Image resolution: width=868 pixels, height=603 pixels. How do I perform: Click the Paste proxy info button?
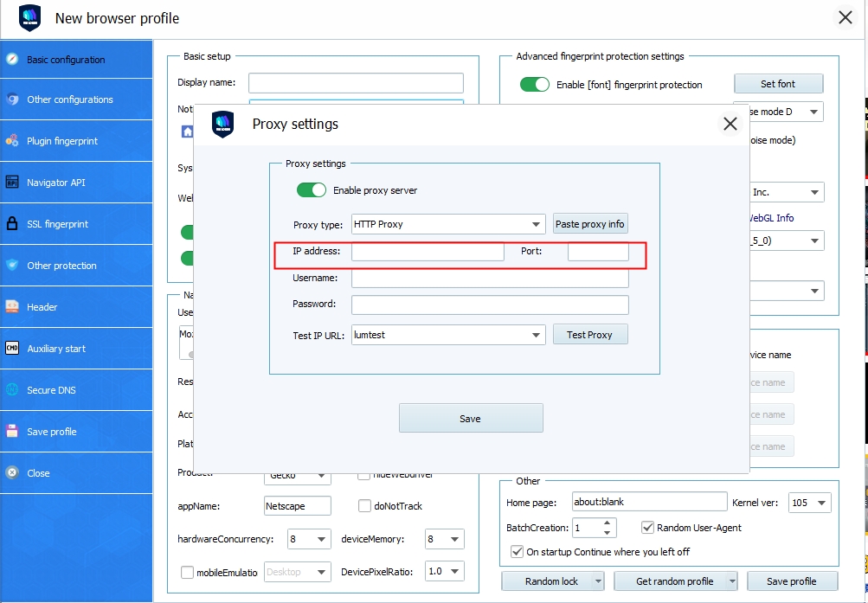pos(589,224)
